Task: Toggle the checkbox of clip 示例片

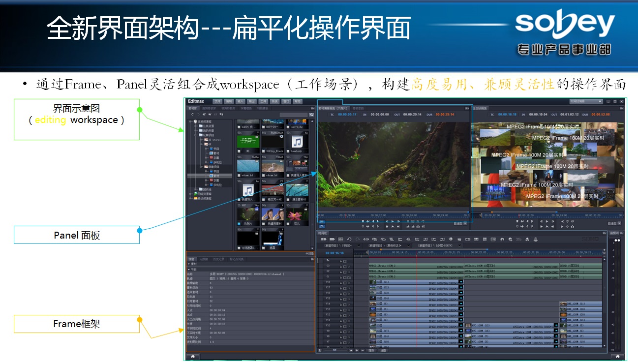Action: tap(239, 223)
